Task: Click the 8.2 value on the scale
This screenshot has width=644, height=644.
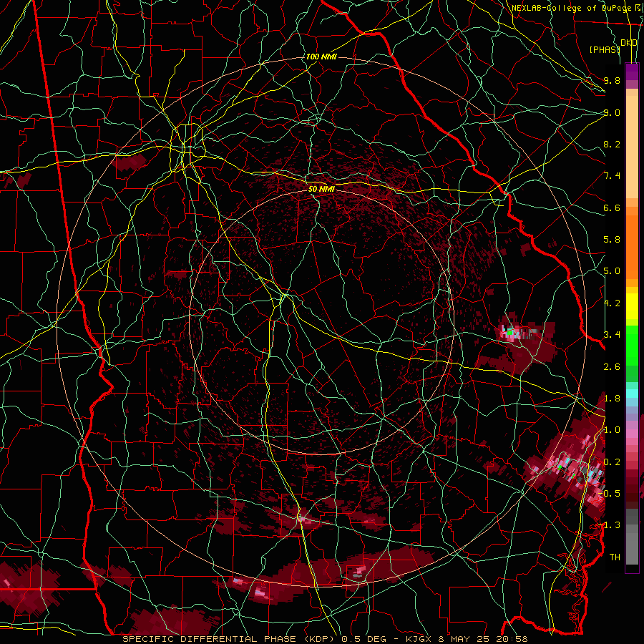Action: pyautogui.click(x=612, y=144)
